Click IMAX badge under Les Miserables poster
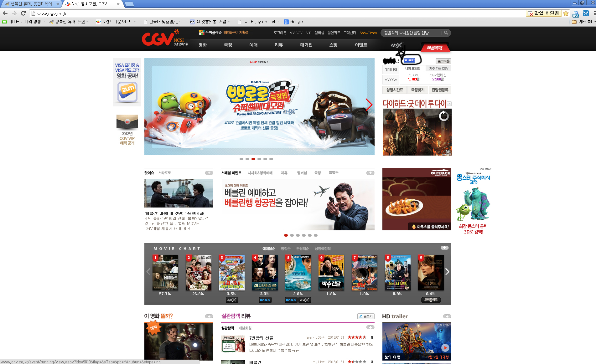Viewport: 596px width, 364px height. (x=265, y=300)
